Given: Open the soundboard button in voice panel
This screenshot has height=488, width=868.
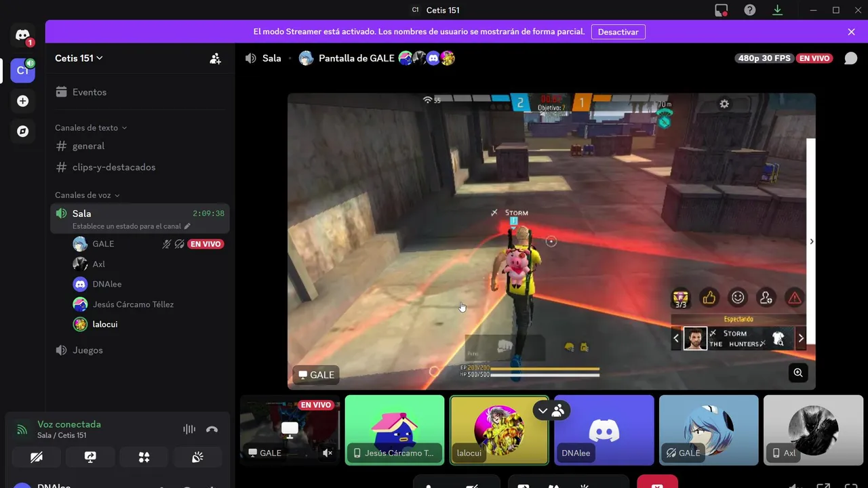Looking at the screenshot, I should 197,457.
